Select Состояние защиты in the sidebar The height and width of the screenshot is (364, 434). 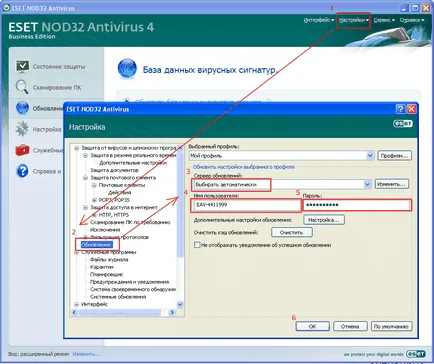(x=59, y=67)
